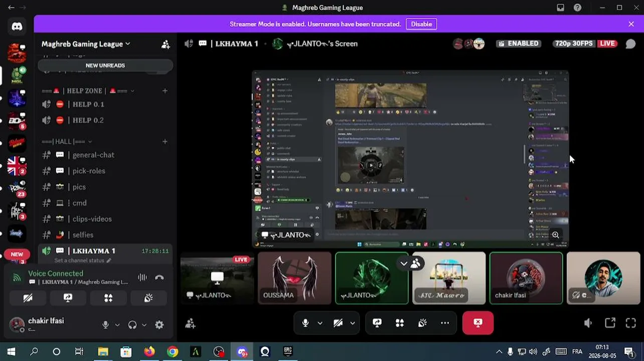Toggle screen sharing in call control bar
This screenshot has height=361, width=644.
click(377, 323)
